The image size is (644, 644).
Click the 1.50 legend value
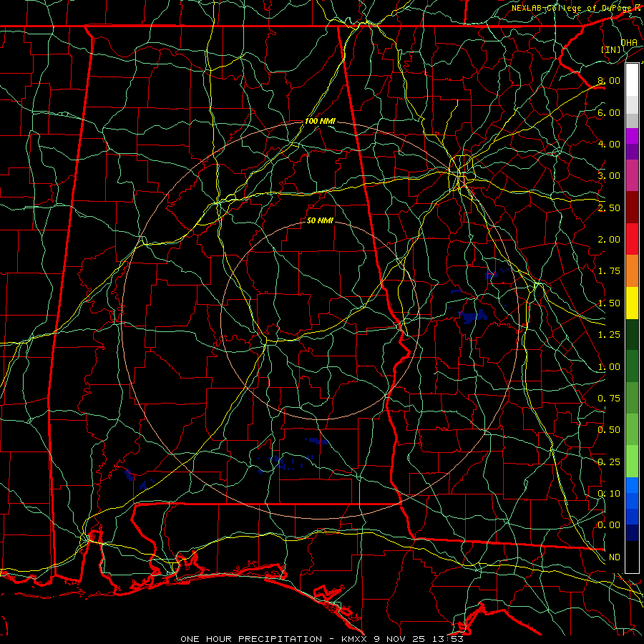click(x=609, y=303)
